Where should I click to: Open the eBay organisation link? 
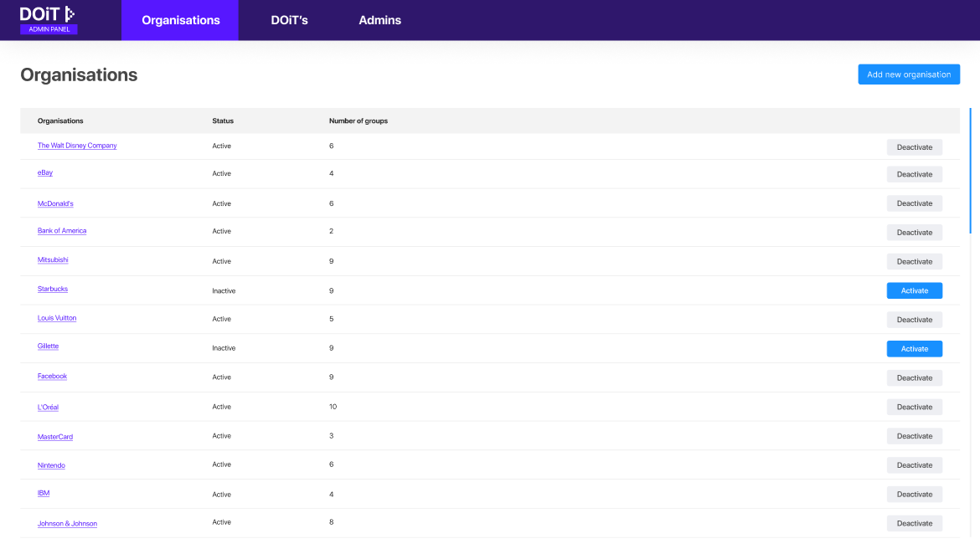coord(45,172)
